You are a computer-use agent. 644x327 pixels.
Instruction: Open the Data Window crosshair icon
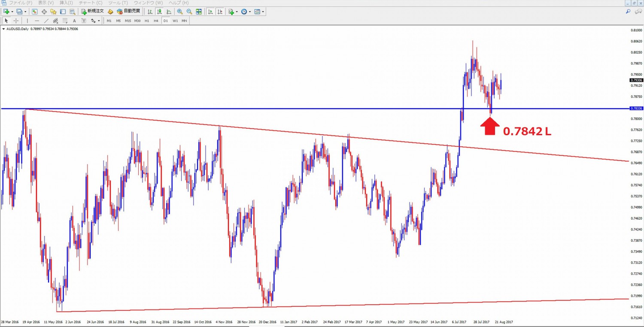click(x=44, y=12)
